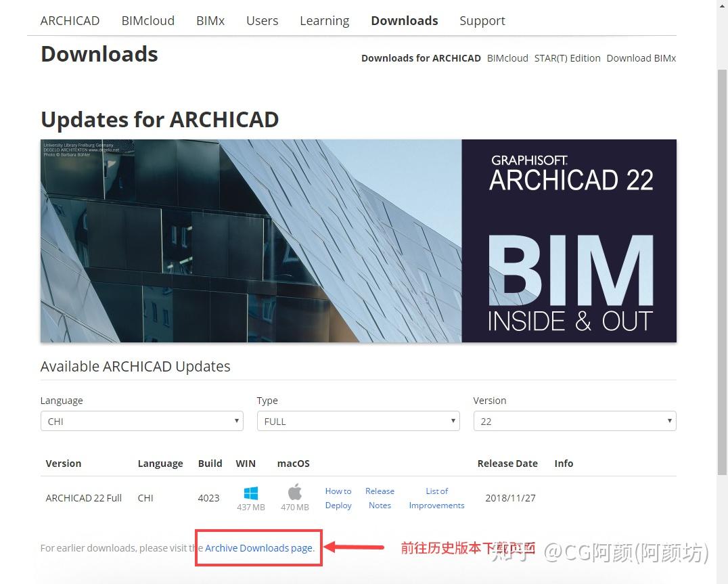
Task: Click BIMcloud in the secondary download links
Action: tap(507, 58)
